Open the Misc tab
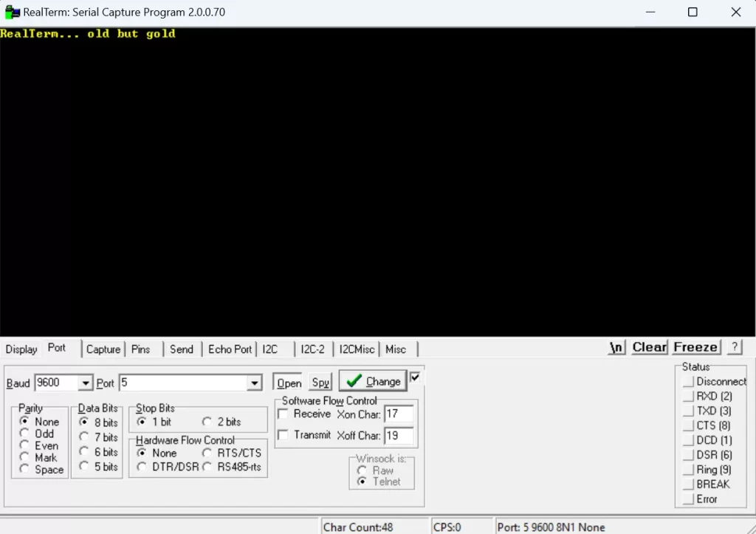Screen dimensions: 756x534 [396, 349]
